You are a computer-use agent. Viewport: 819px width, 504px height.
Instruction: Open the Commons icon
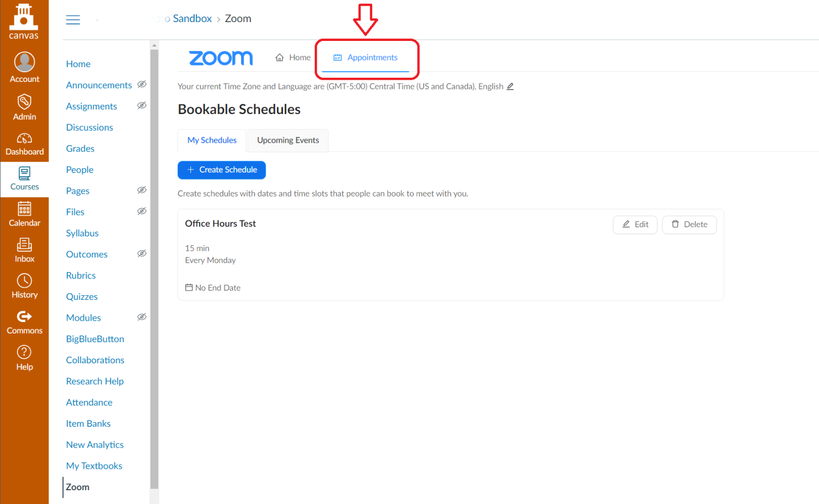tap(25, 317)
